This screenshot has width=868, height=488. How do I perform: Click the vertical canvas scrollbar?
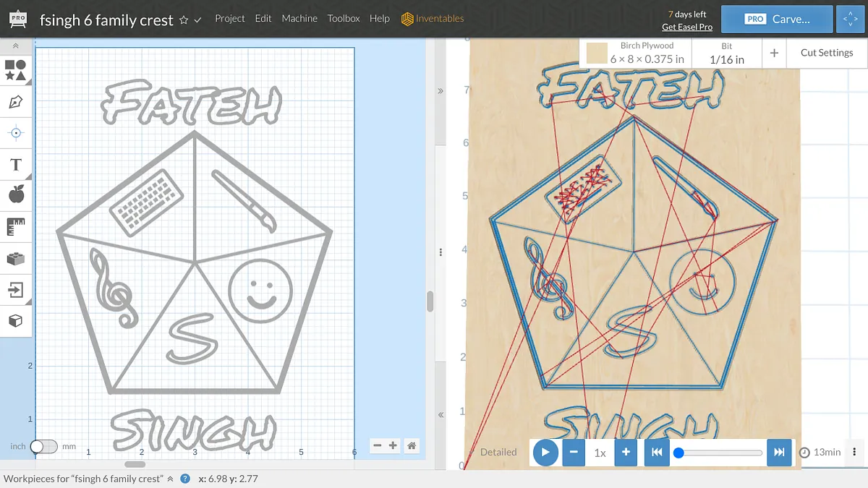430,300
